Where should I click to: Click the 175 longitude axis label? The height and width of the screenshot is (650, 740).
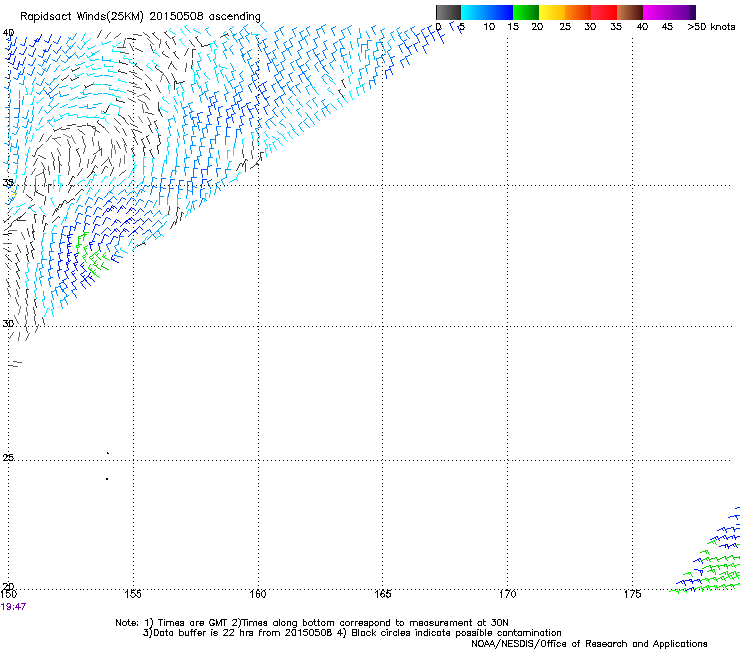pos(632,594)
